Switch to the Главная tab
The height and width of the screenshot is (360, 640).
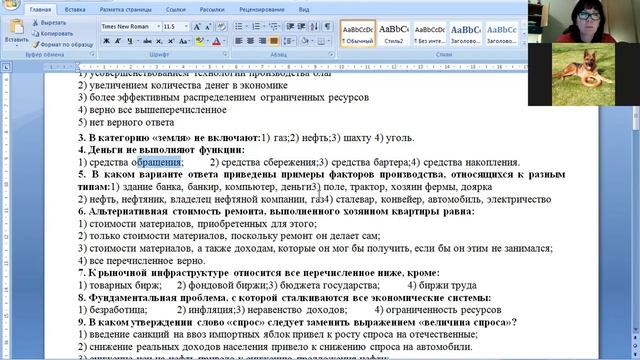40,9
